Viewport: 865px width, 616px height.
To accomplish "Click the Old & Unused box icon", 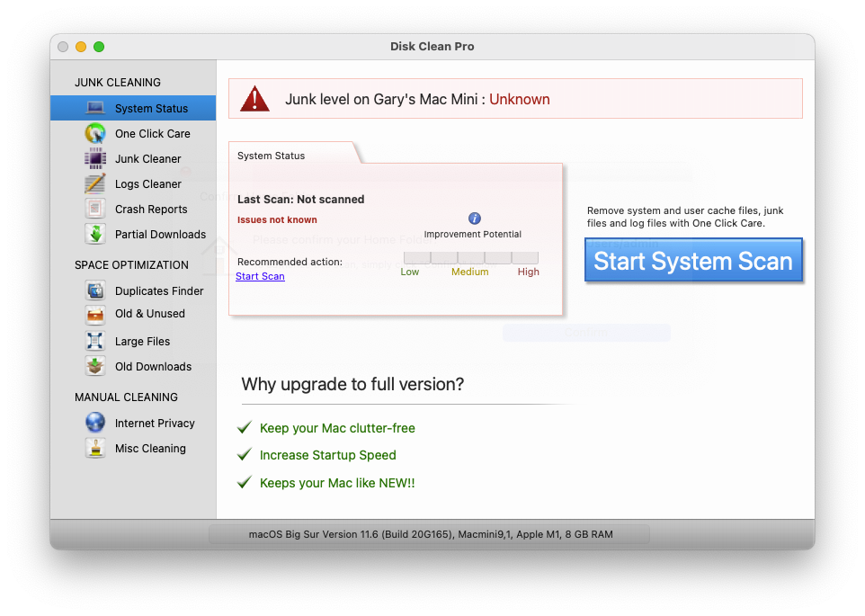I will 95,314.
